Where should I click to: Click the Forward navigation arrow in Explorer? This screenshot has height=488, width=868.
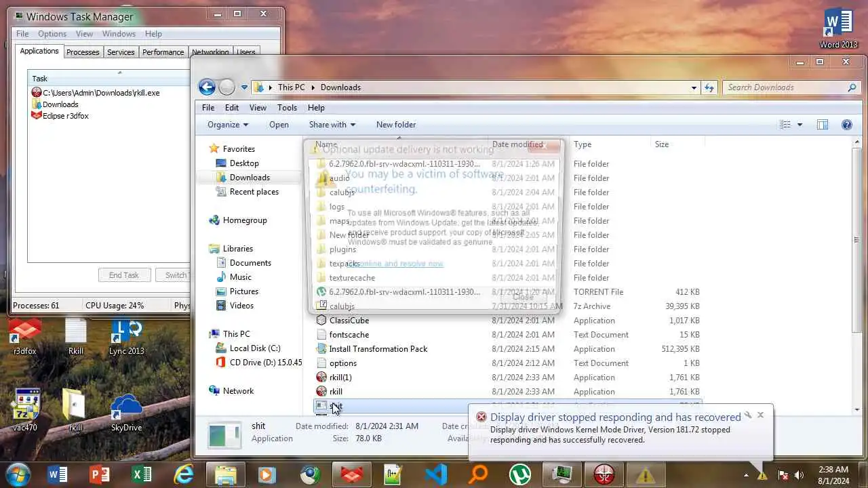[226, 87]
